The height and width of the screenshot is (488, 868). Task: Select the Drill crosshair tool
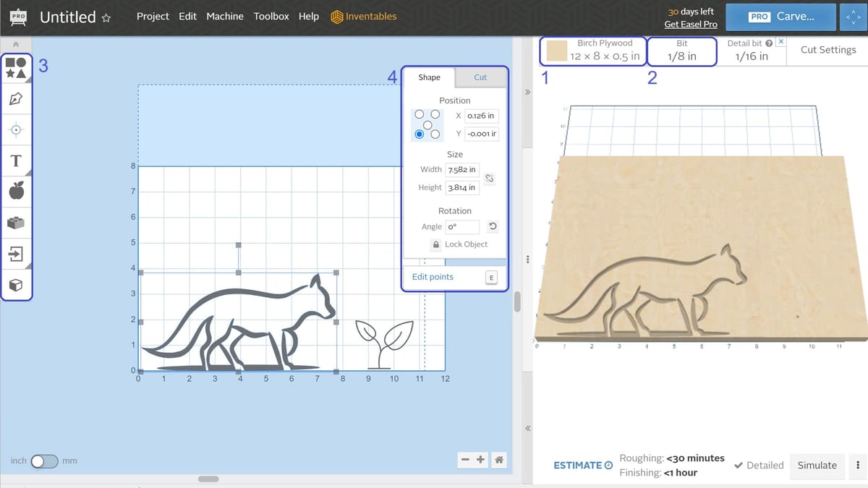(x=16, y=129)
